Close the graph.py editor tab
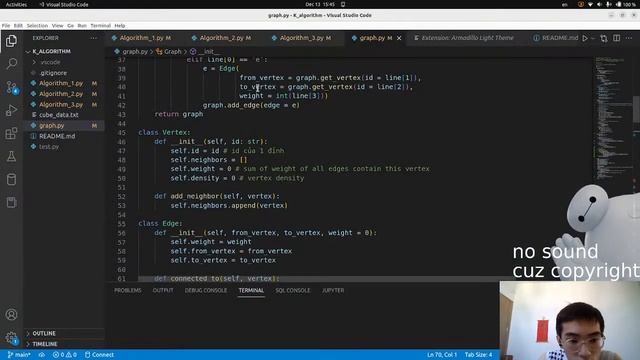Image resolution: width=640 pixels, height=360 pixels. point(399,38)
